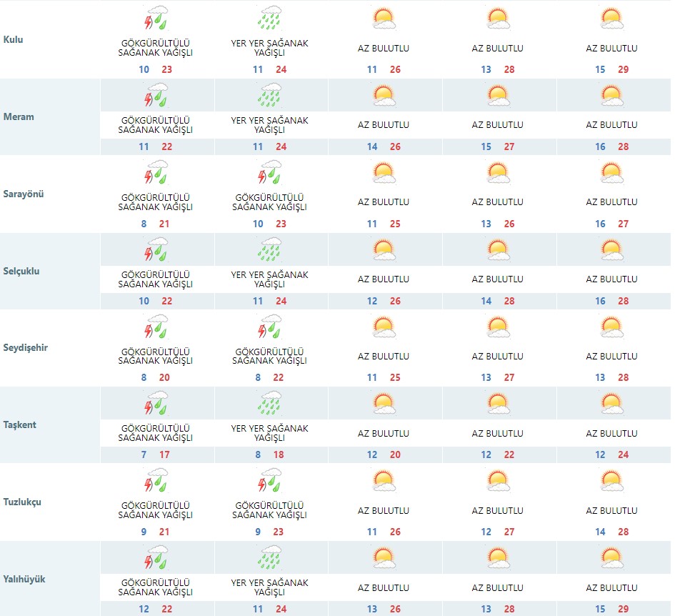Select Taşkent's sun icon above 12 24
Viewport: 675px width, 616px height.
tap(611, 404)
